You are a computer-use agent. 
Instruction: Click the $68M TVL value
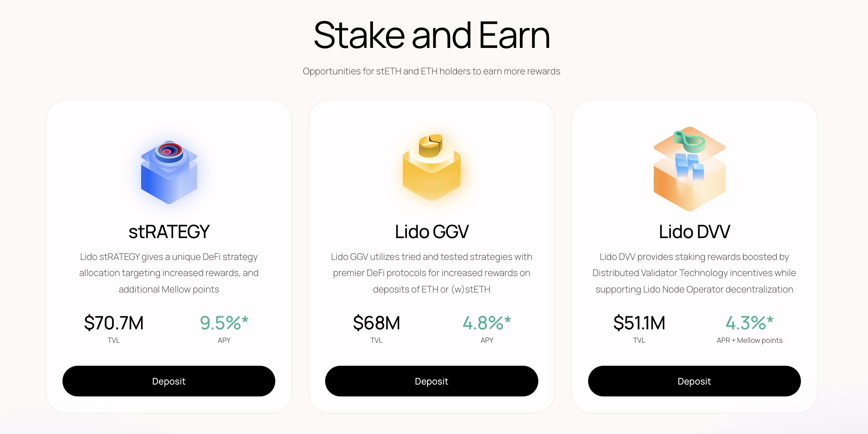pyautogui.click(x=376, y=323)
